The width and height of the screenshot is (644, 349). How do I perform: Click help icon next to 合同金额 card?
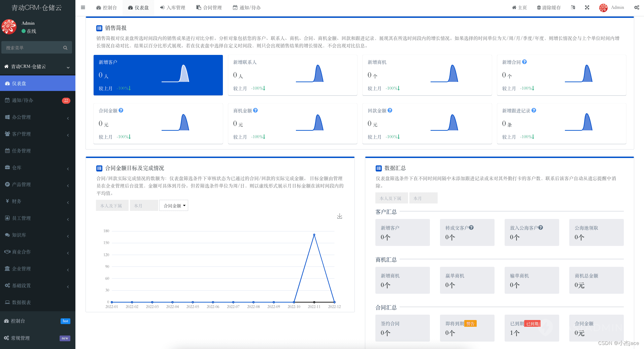[121, 110]
